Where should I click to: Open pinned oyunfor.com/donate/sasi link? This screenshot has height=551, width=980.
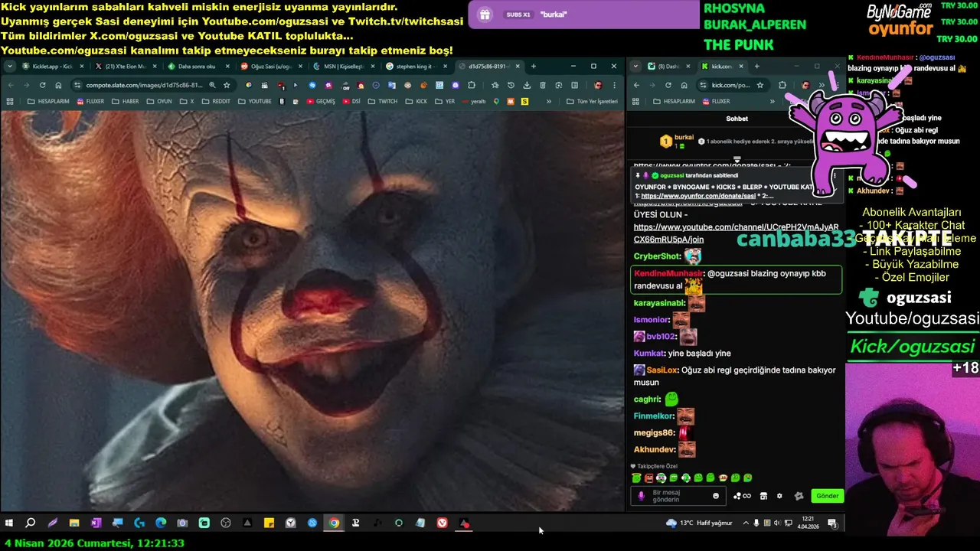coord(698,196)
